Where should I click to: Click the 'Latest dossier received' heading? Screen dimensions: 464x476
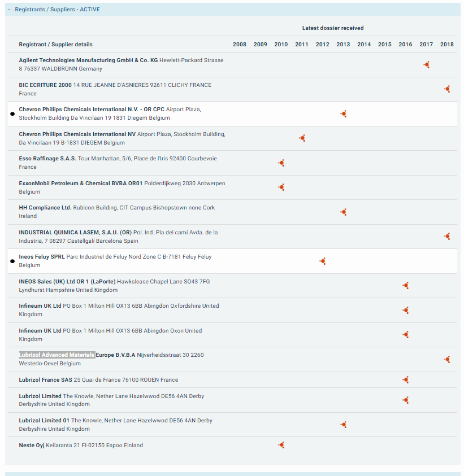click(333, 28)
